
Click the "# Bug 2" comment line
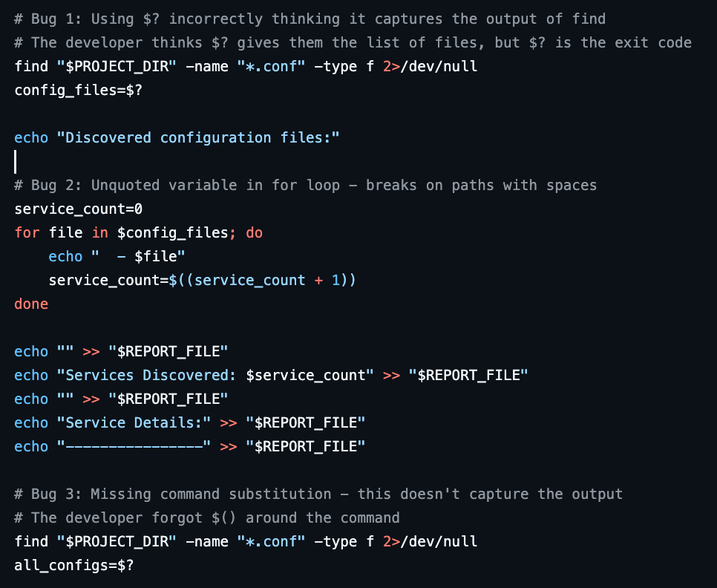point(305,185)
